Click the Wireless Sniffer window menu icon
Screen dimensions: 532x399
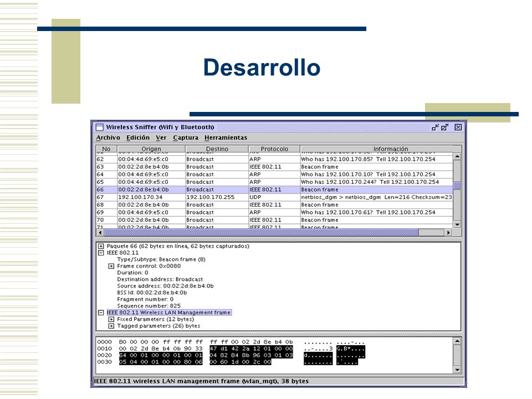point(99,127)
